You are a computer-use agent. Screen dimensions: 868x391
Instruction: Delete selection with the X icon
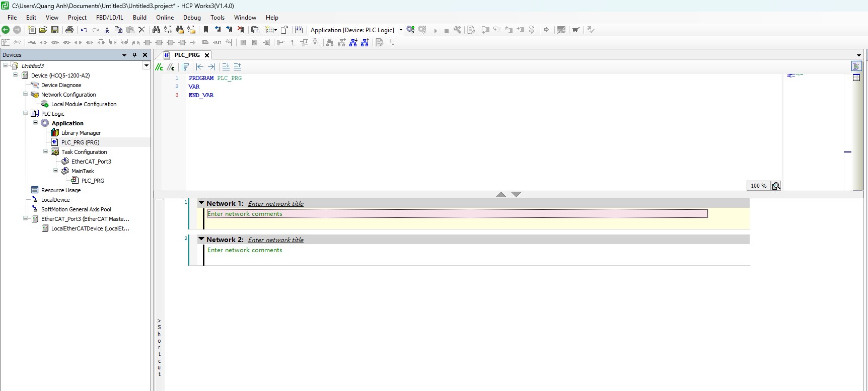pos(141,30)
